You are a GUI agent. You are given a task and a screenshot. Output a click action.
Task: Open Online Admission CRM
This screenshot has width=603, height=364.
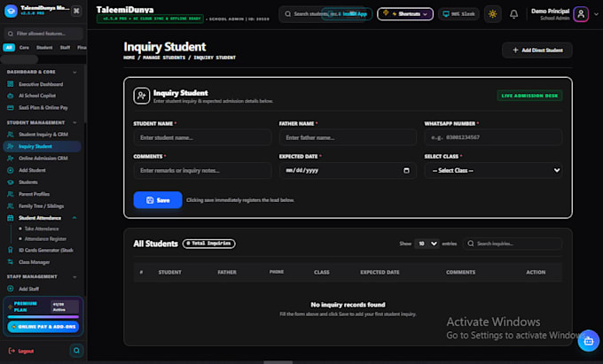pos(43,159)
